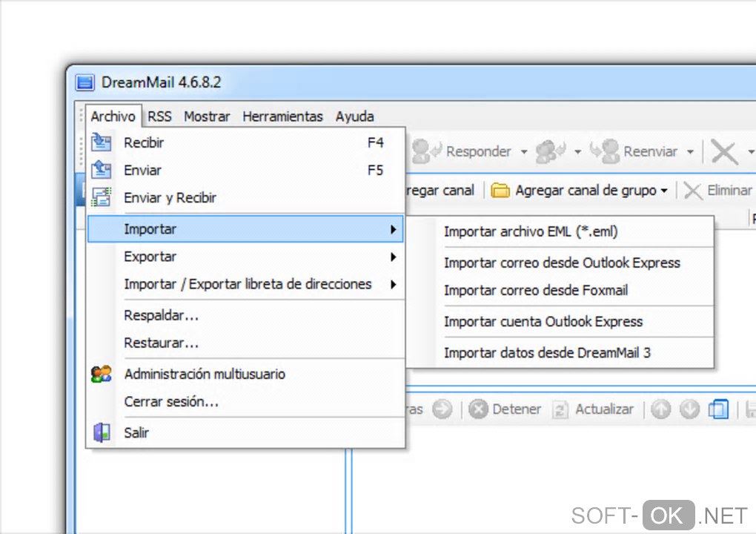756x534 pixels.
Task: Click the Detener button label
Action: [x=517, y=409]
